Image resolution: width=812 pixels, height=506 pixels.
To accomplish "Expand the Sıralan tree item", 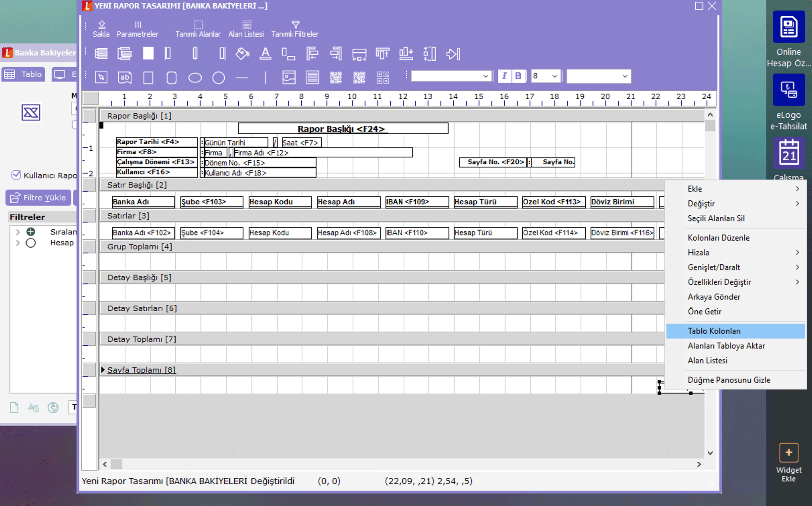I will [18, 232].
